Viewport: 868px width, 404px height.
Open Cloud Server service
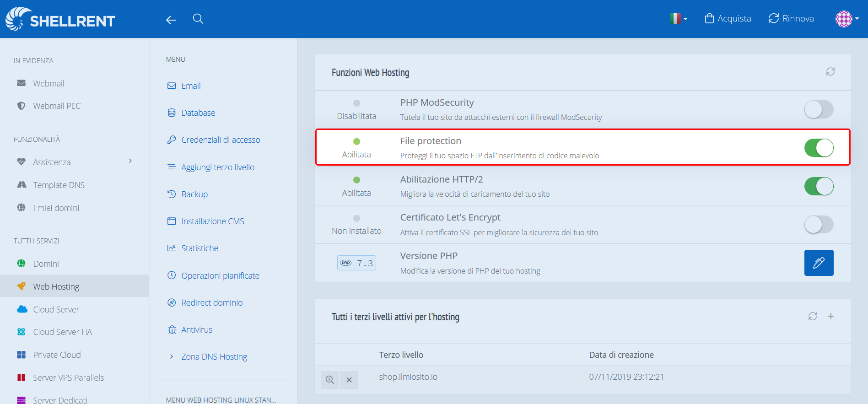56,309
